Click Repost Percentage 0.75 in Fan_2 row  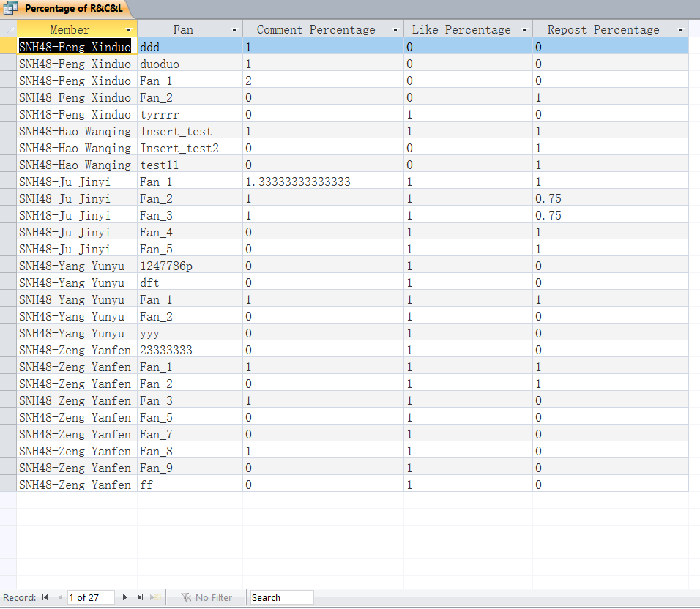click(x=610, y=198)
